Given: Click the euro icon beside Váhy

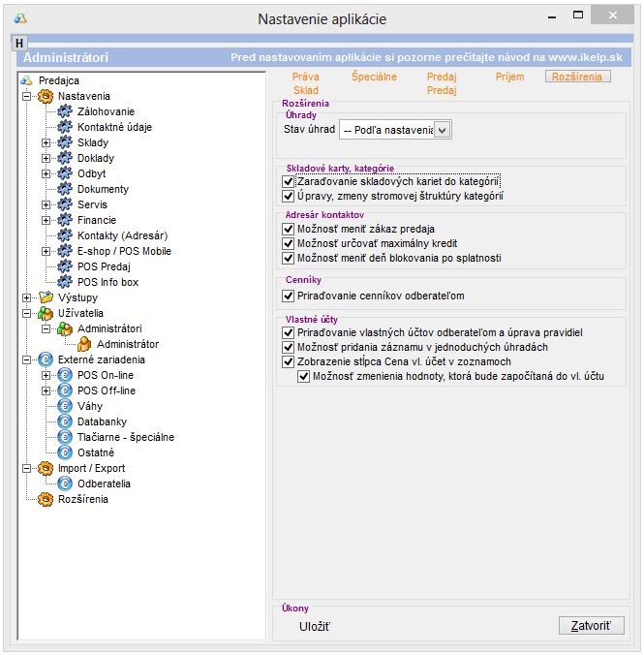Looking at the screenshot, I should [66, 406].
